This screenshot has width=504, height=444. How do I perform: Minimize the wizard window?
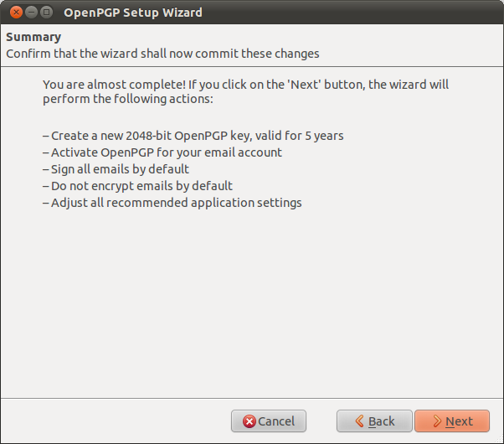click(x=31, y=13)
